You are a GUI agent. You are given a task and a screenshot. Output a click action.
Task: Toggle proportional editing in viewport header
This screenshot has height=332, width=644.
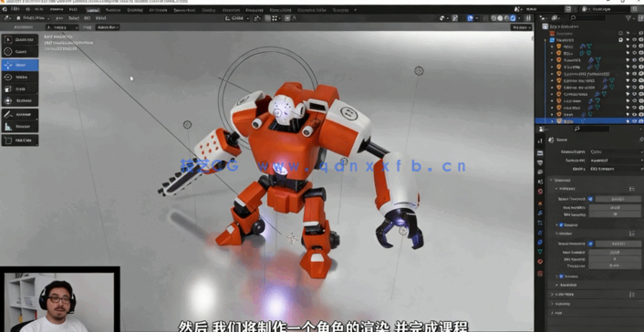[287, 18]
